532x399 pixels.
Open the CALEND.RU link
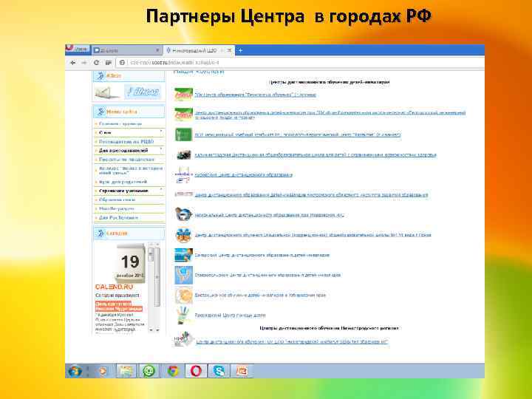coord(114,287)
